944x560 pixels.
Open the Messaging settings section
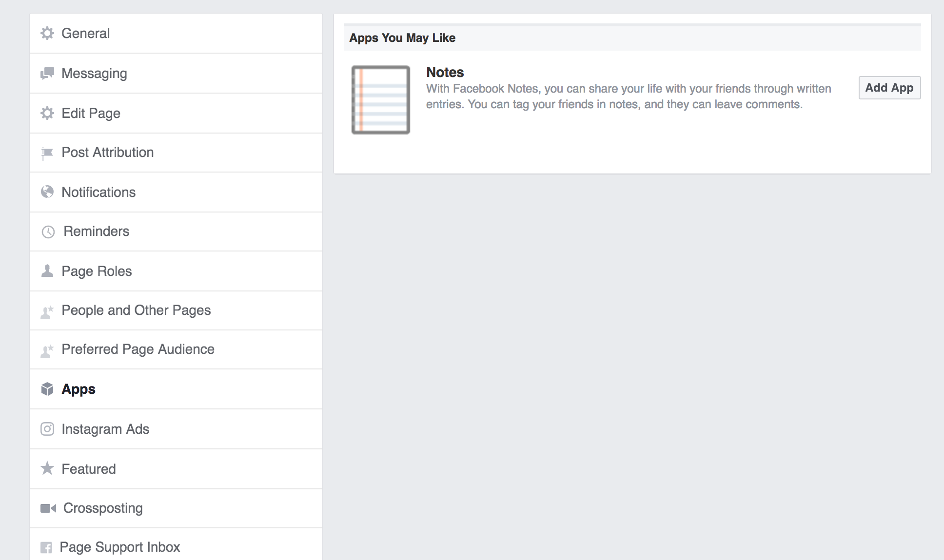[176, 73]
